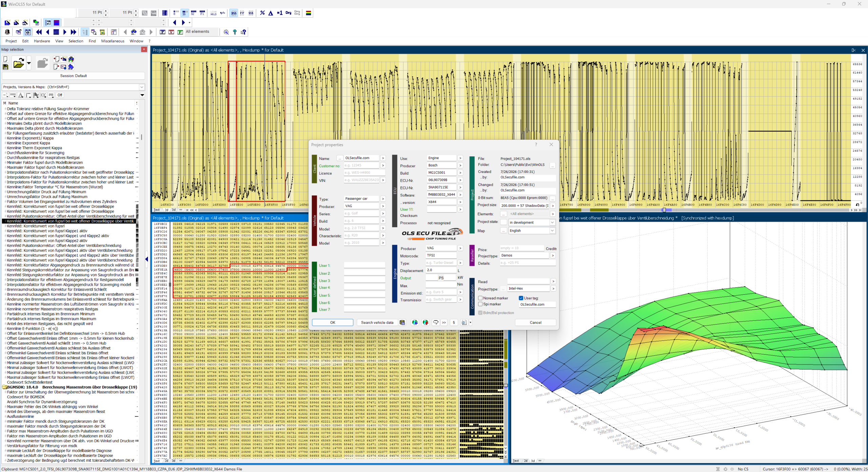Image resolution: width=868 pixels, height=472 pixels.
Task: Click the percent difference display icon
Action: pyautogui.click(x=262, y=13)
